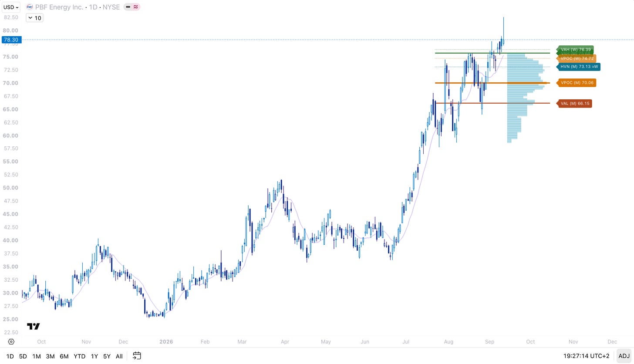634x364 pixels.
Task: Click the 50.00 price axis label
Action: coord(11,188)
